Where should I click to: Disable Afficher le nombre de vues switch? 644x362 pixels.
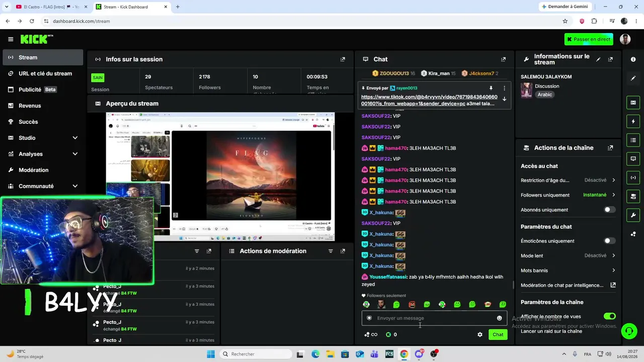pyautogui.click(x=609, y=316)
